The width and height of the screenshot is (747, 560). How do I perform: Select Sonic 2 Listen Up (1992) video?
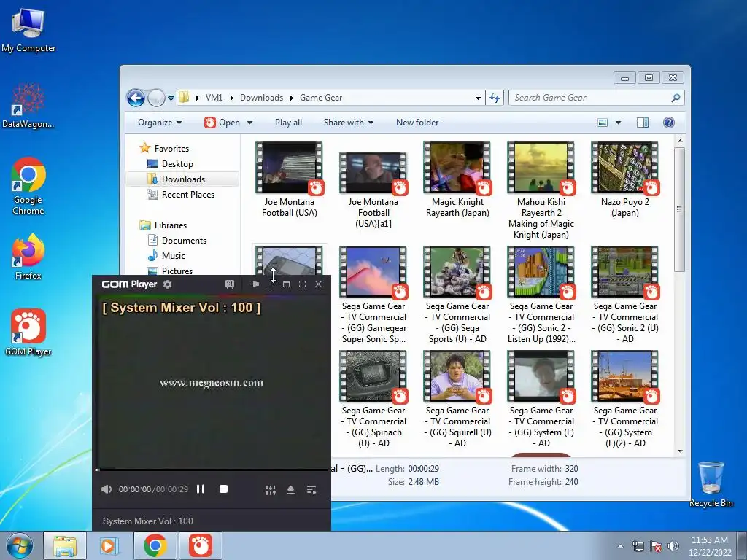tap(541, 295)
